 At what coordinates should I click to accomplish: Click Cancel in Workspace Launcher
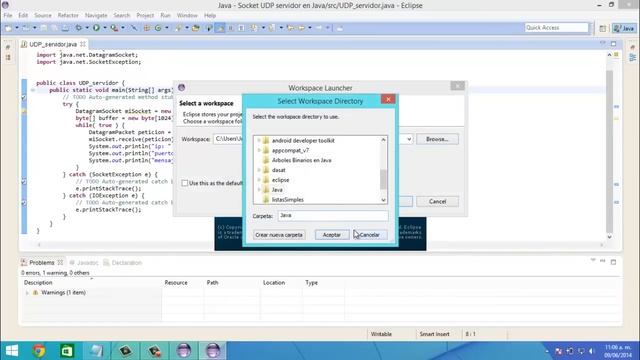[437, 201]
